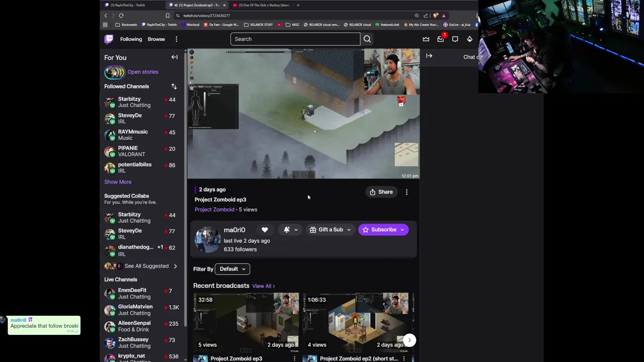Click View All recent broadcasts link
This screenshot has height=362, width=644.
point(263,286)
